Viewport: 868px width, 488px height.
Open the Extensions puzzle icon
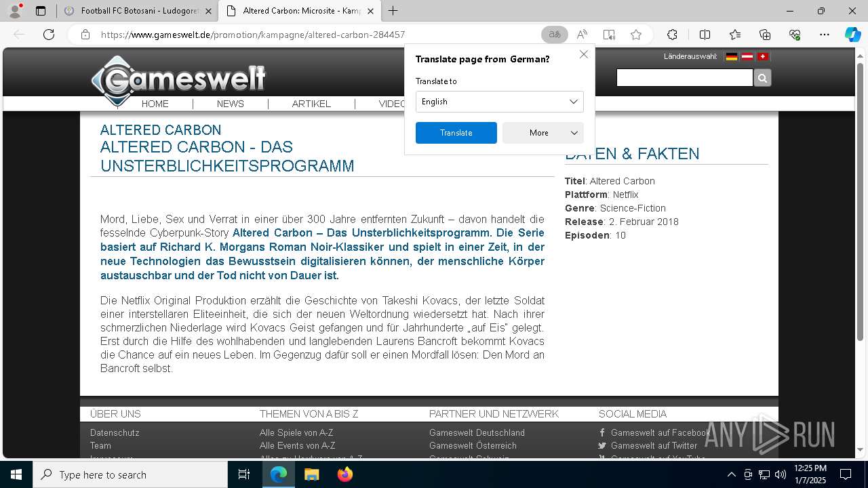click(672, 35)
